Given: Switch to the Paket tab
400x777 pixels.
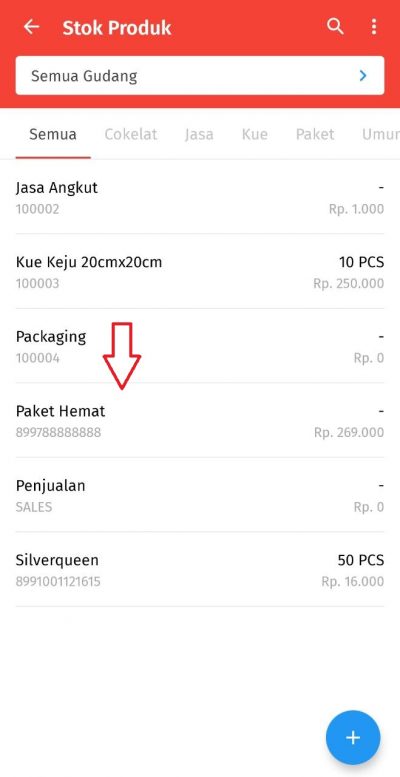Looking at the screenshot, I should pos(315,134).
